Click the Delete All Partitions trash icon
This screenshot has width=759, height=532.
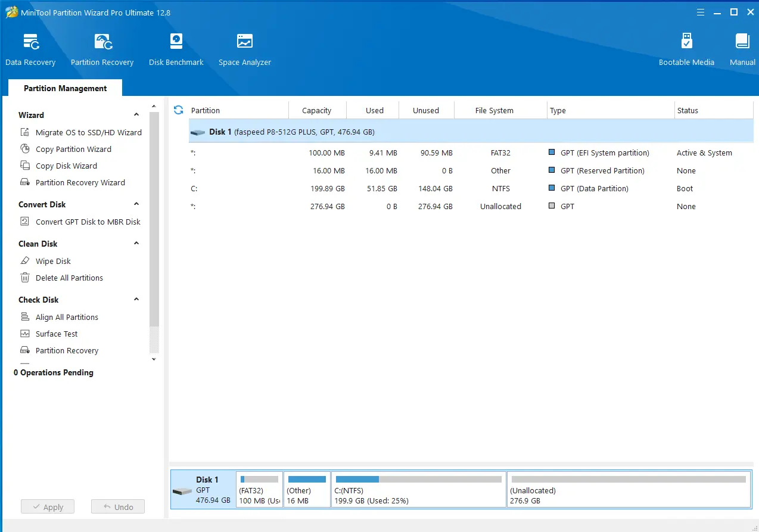[x=25, y=278]
